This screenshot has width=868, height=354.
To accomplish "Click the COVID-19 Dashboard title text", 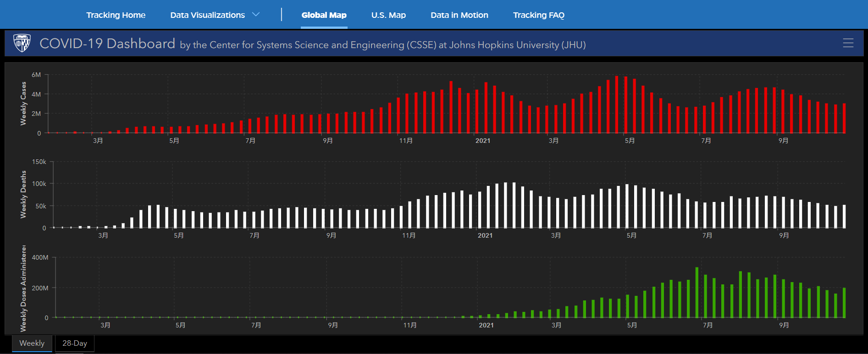I will [107, 44].
